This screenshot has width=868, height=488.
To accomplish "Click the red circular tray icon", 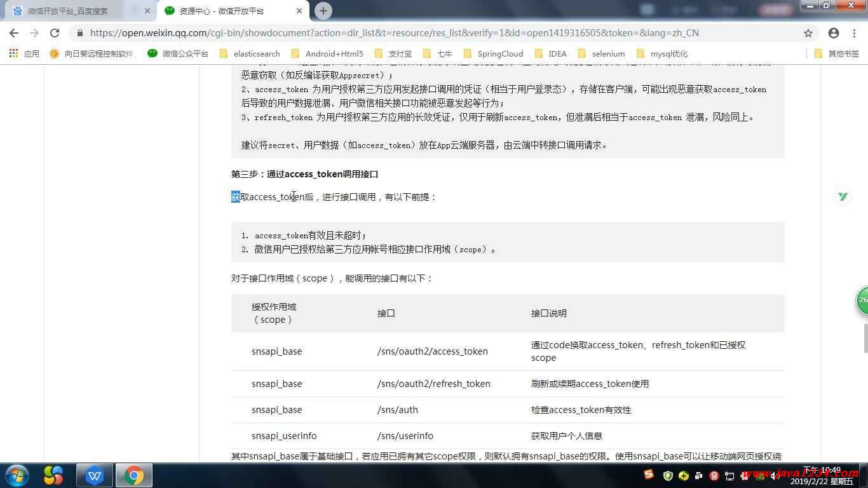I will [x=714, y=475].
